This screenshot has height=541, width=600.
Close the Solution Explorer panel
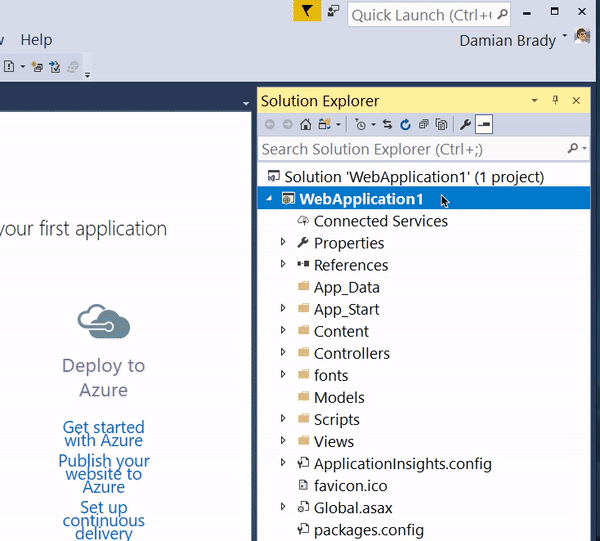pos(576,101)
